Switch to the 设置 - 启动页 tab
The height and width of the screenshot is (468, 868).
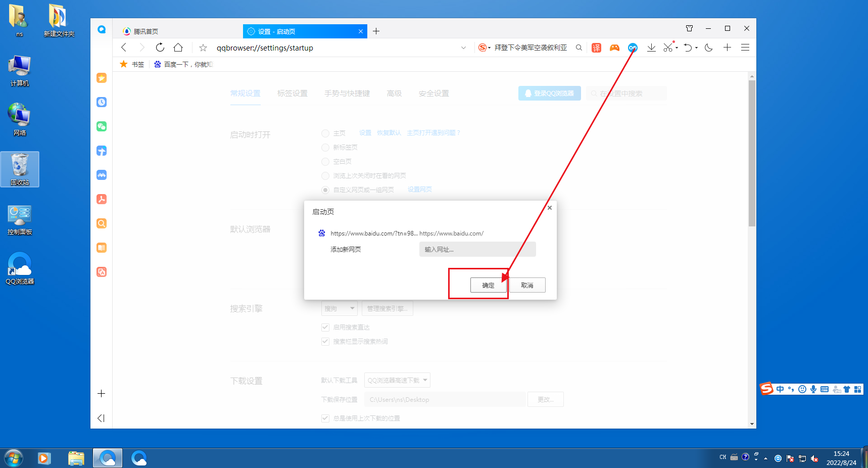305,31
